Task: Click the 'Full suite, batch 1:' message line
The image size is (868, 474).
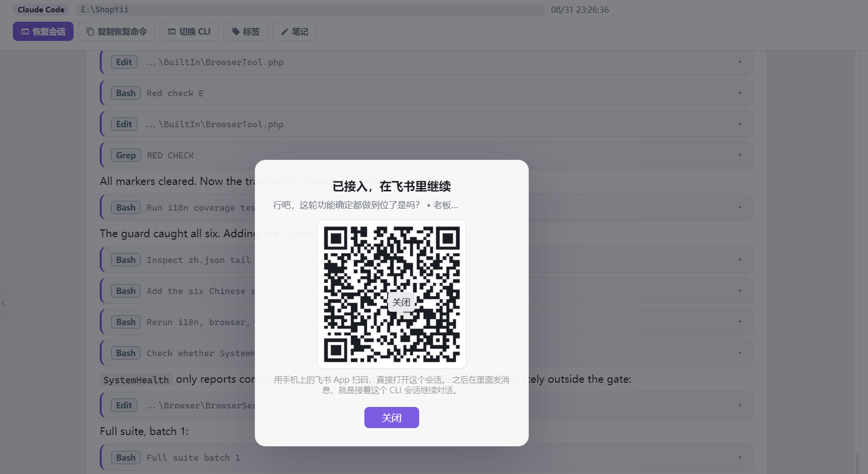Action: pos(144,431)
